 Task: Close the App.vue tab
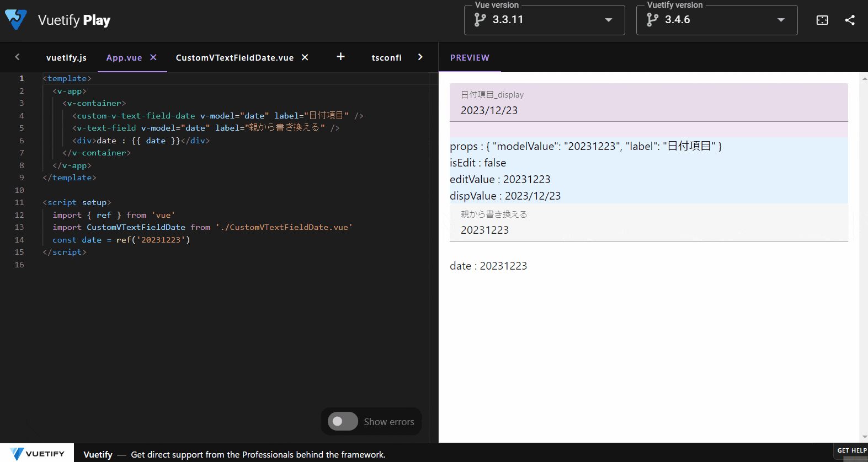point(153,57)
